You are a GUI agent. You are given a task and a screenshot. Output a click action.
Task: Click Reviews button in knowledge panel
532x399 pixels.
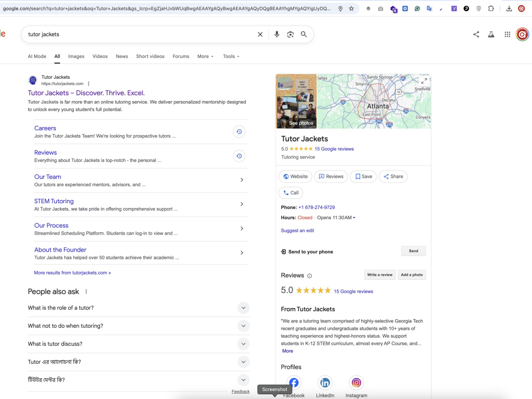(x=331, y=177)
